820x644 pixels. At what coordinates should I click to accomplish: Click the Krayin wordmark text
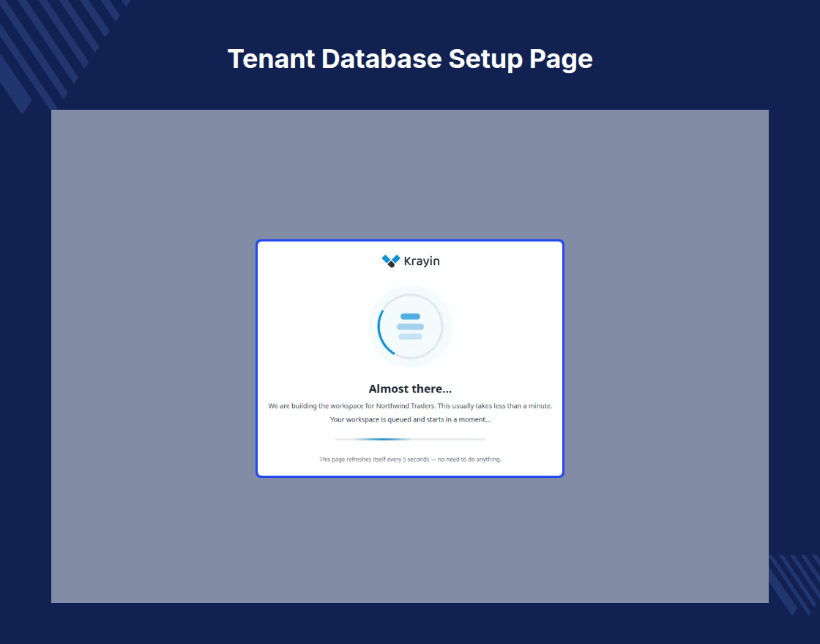pos(422,261)
